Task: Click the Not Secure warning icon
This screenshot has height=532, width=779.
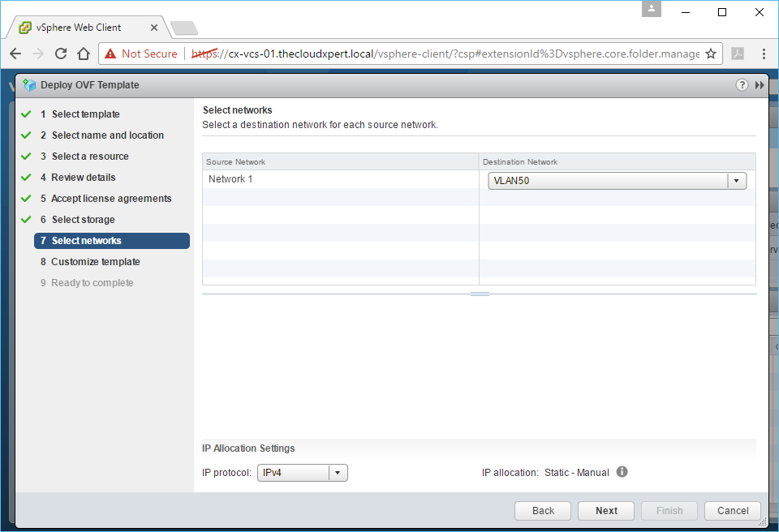Action: (110, 54)
